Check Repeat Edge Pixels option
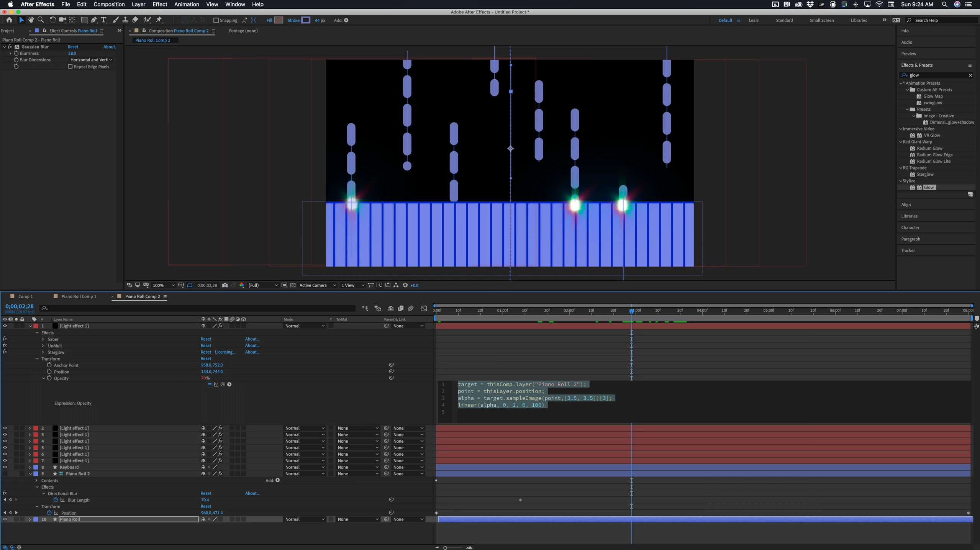The image size is (980, 550). [x=70, y=66]
